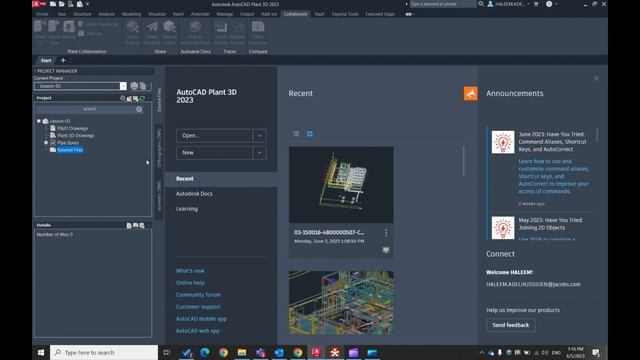Image resolution: width=640 pixels, height=360 pixels.
Task: Open the Customer support link
Action: click(198, 307)
